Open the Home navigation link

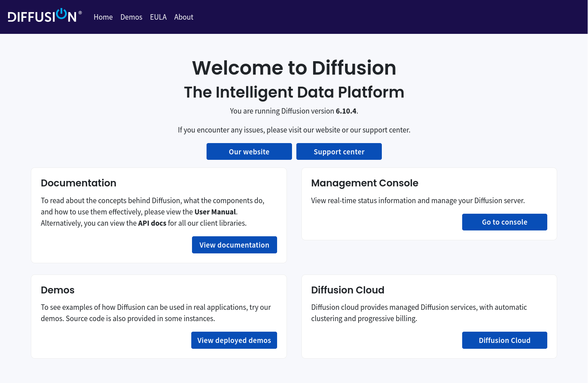(x=103, y=17)
